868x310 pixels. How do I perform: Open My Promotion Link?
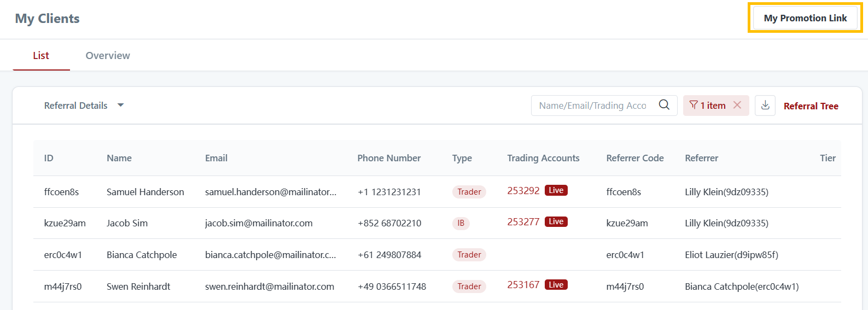click(805, 18)
